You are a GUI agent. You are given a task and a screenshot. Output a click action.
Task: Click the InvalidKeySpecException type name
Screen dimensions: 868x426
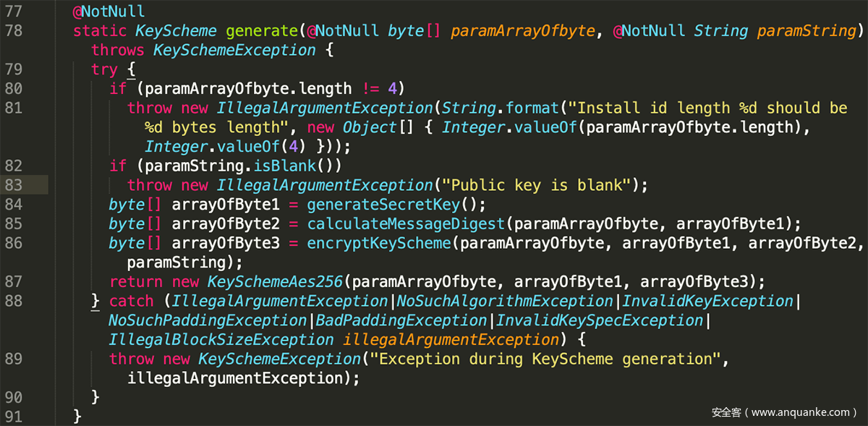[x=600, y=320]
